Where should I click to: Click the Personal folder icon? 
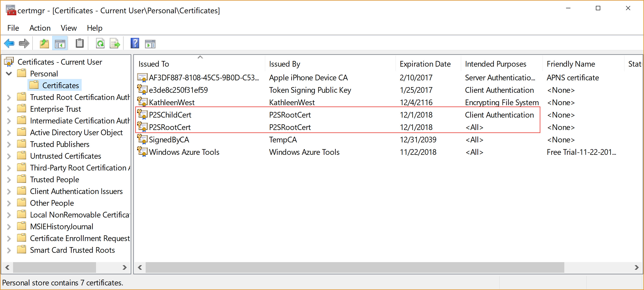22,73
